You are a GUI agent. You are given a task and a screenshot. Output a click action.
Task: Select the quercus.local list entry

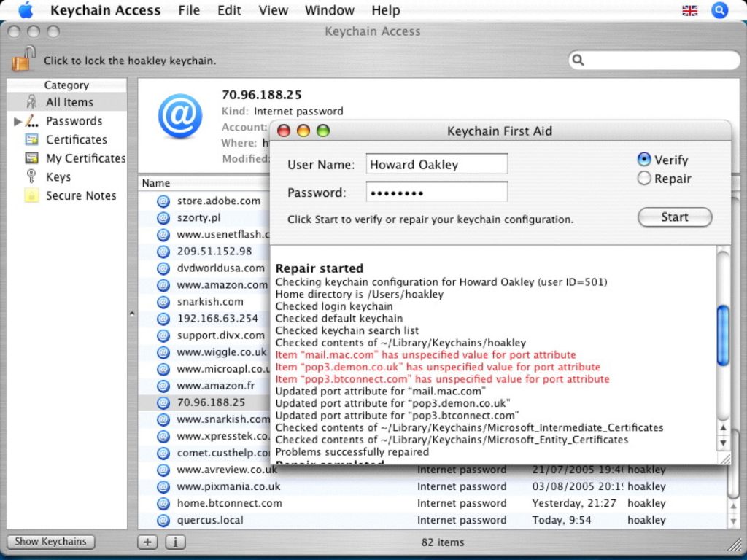click(x=210, y=520)
